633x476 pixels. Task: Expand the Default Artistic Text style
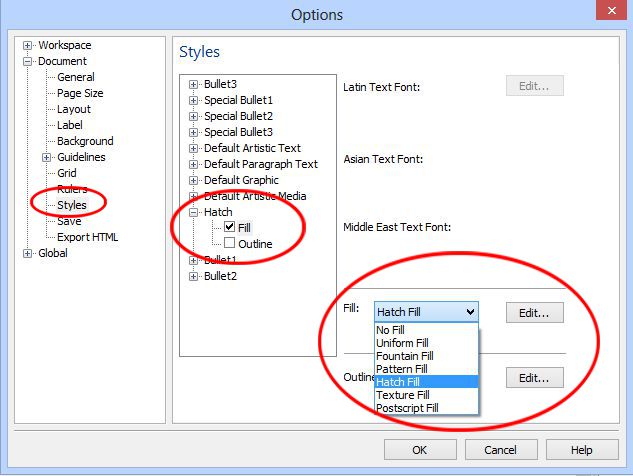[x=193, y=148]
